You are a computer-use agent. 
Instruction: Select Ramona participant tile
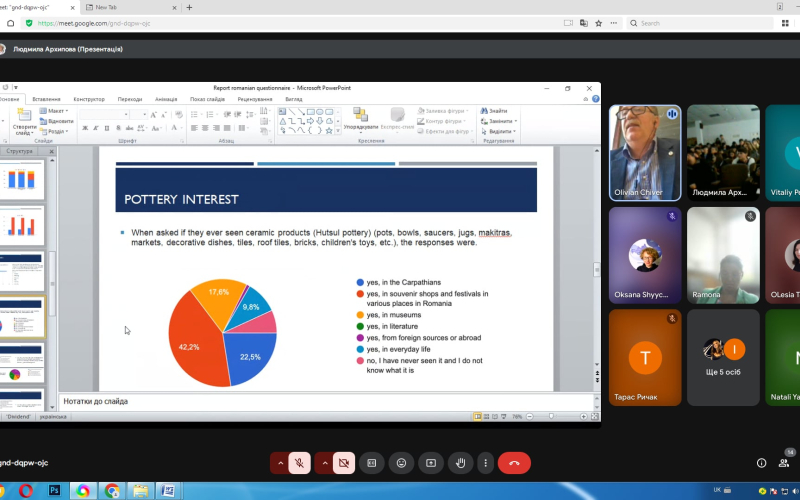click(x=723, y=255)
